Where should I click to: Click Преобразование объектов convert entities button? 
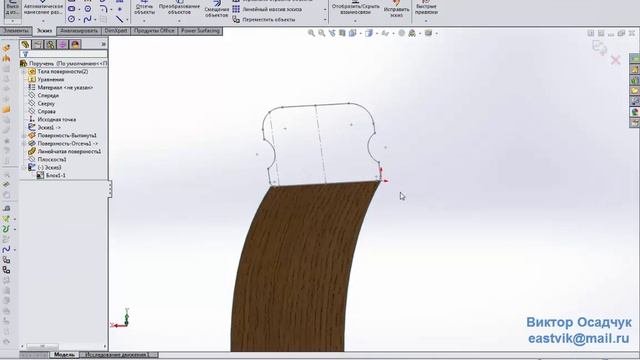[179, 8]
